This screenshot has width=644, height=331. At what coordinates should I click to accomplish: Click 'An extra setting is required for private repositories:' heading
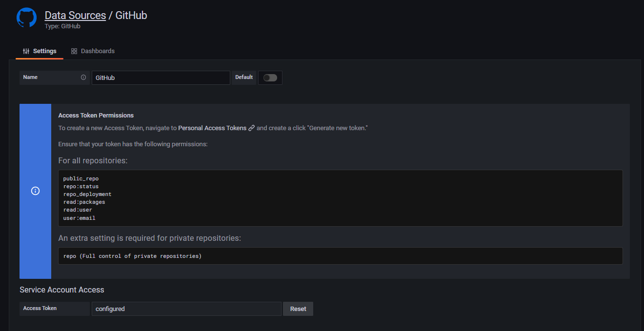[x=150, y=238]
